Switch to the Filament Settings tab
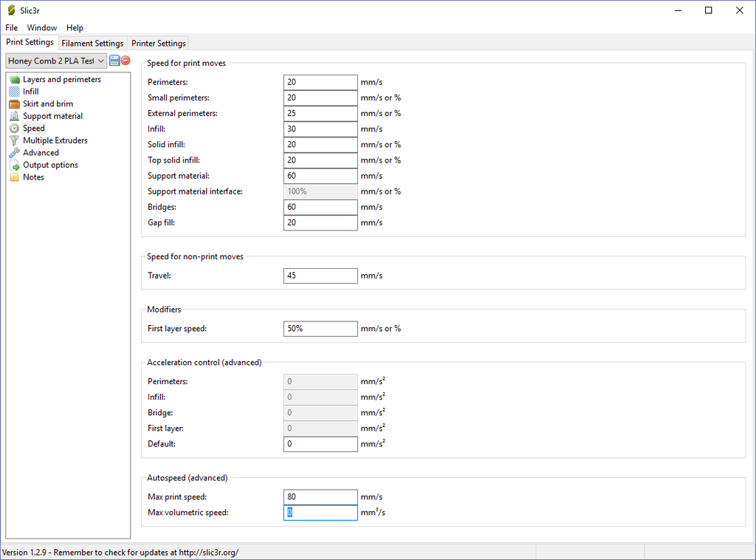 92,44
